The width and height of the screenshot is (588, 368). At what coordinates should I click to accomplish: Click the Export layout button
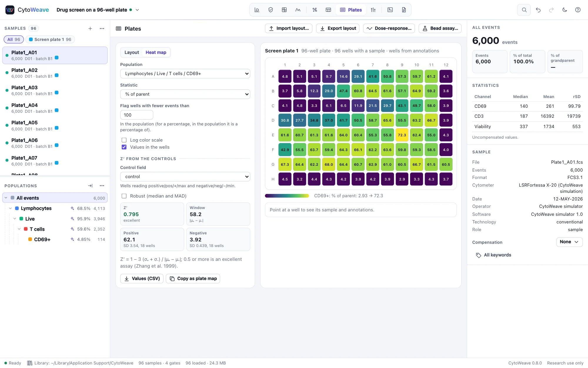click(338, 28)
